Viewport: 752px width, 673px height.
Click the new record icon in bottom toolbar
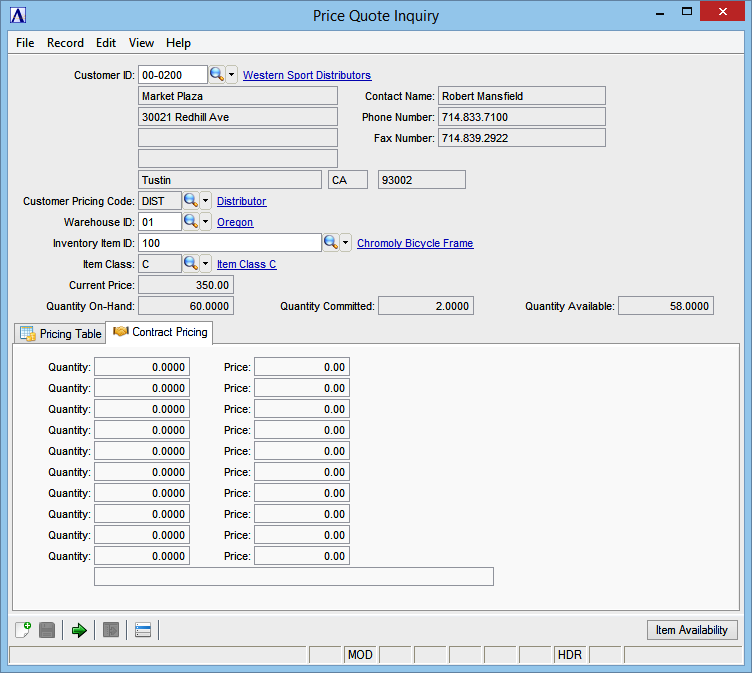click(x=24, y=630)
